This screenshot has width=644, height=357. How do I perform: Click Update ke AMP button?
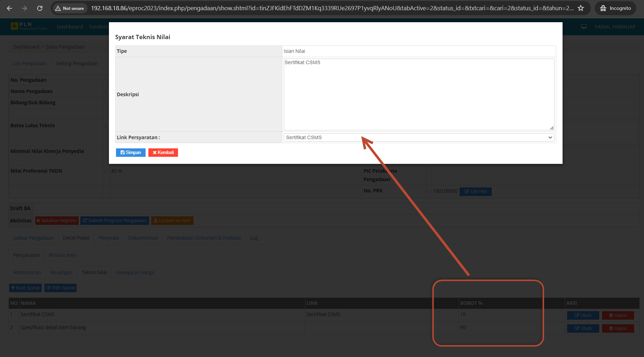click(172, 221)
